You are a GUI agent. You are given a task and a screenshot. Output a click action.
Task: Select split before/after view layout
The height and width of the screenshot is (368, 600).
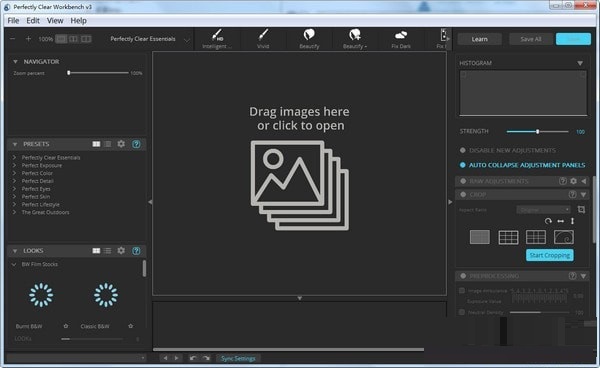pyautogui.click(x=73, y=39)
